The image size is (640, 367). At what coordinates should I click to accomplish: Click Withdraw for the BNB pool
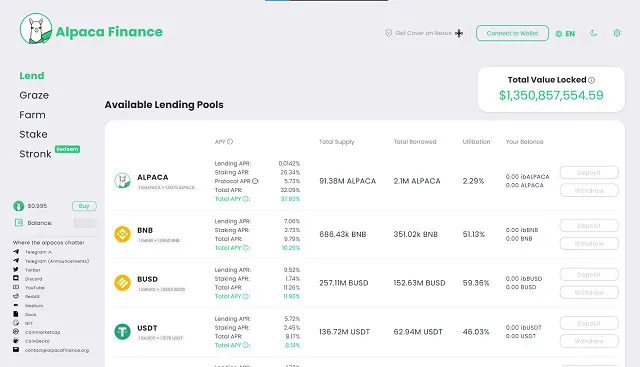[589, 244]
